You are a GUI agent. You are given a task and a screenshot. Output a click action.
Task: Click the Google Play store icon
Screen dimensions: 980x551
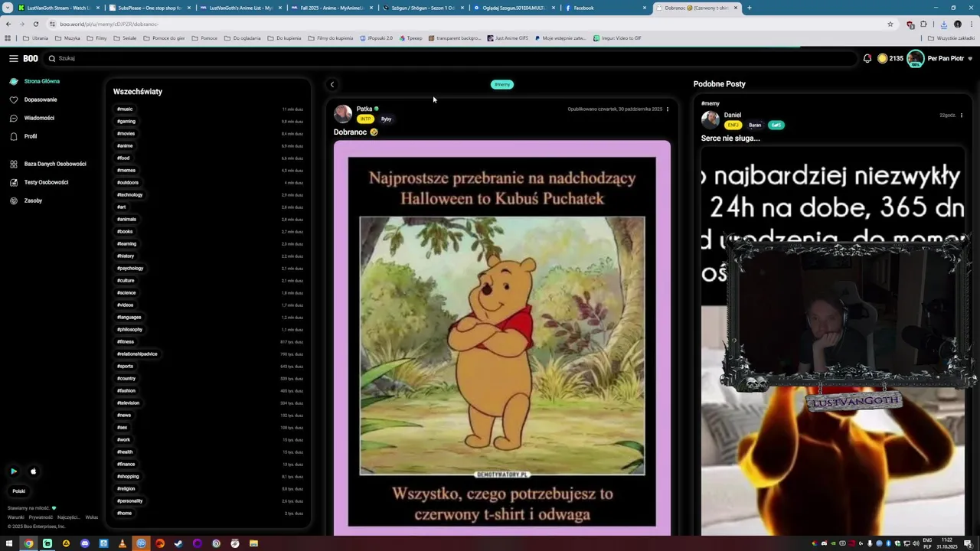[x=14, y=471]
